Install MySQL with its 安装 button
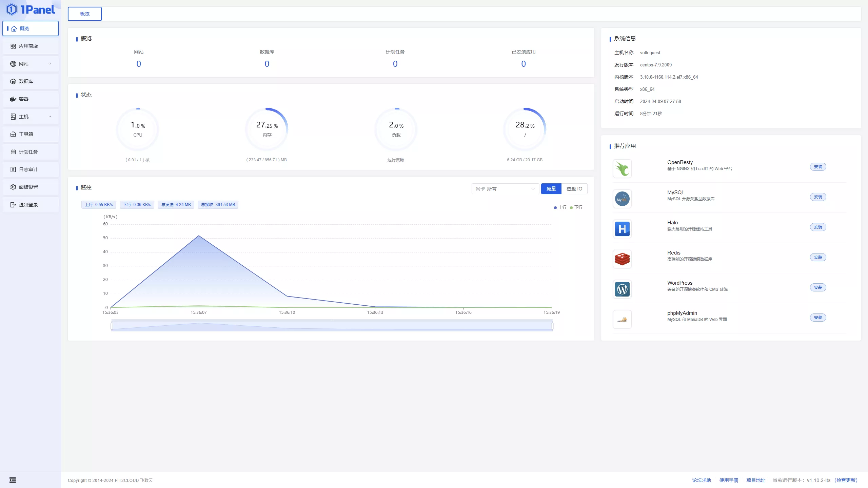The image size is (868, 488). pyautogui.click(x=818, y=197)
